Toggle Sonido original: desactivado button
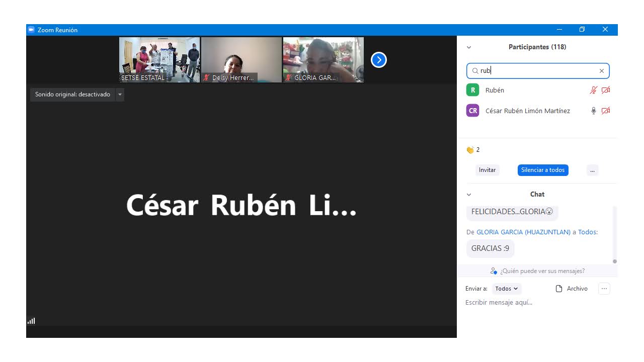The image size is (644, 362). click(x=72, y=95)
